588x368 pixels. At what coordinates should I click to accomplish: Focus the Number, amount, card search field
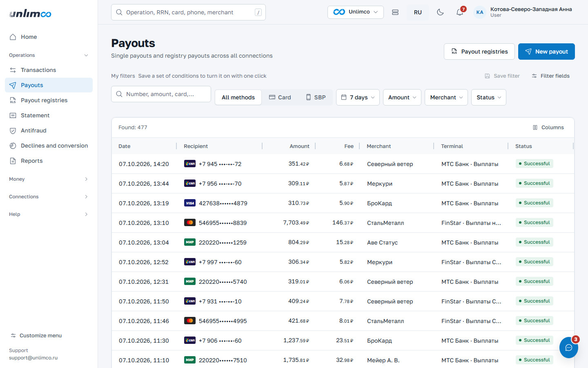click(161, 94)
